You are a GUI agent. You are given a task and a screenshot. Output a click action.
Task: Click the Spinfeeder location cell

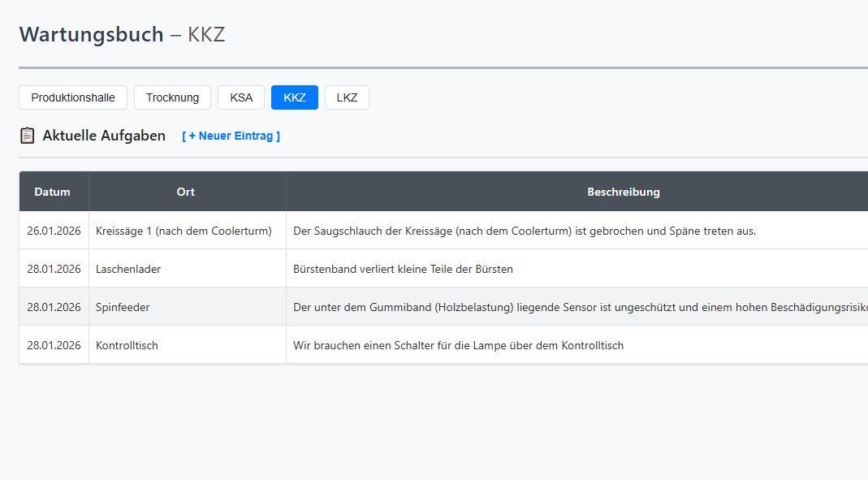187,307
